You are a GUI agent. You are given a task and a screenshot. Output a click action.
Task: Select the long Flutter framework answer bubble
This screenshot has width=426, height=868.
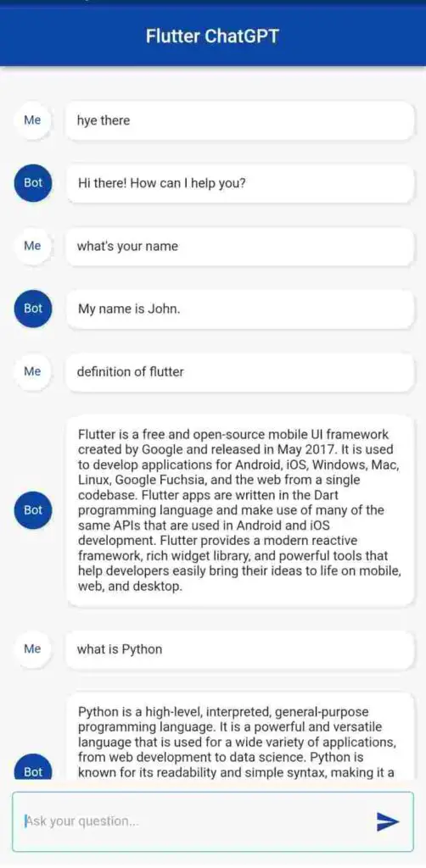point(240,510)
